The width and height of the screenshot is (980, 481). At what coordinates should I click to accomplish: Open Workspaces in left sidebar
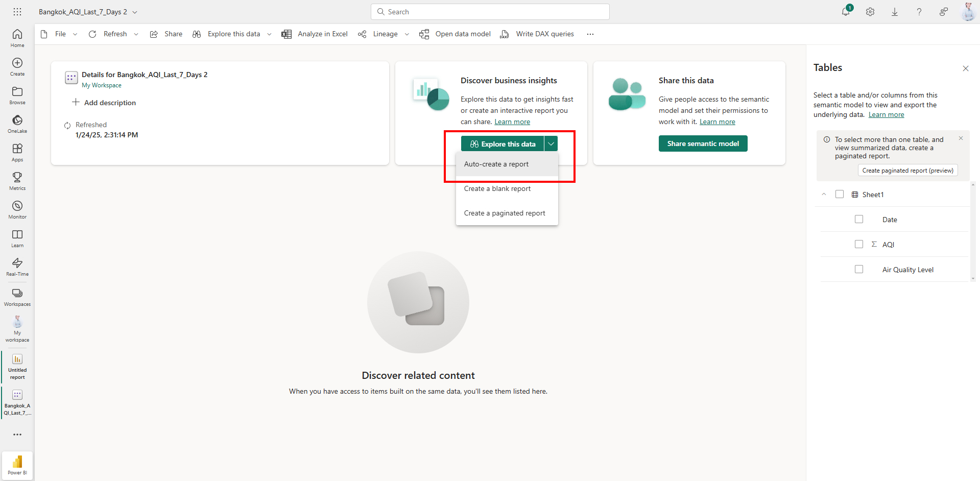[17, 297]
